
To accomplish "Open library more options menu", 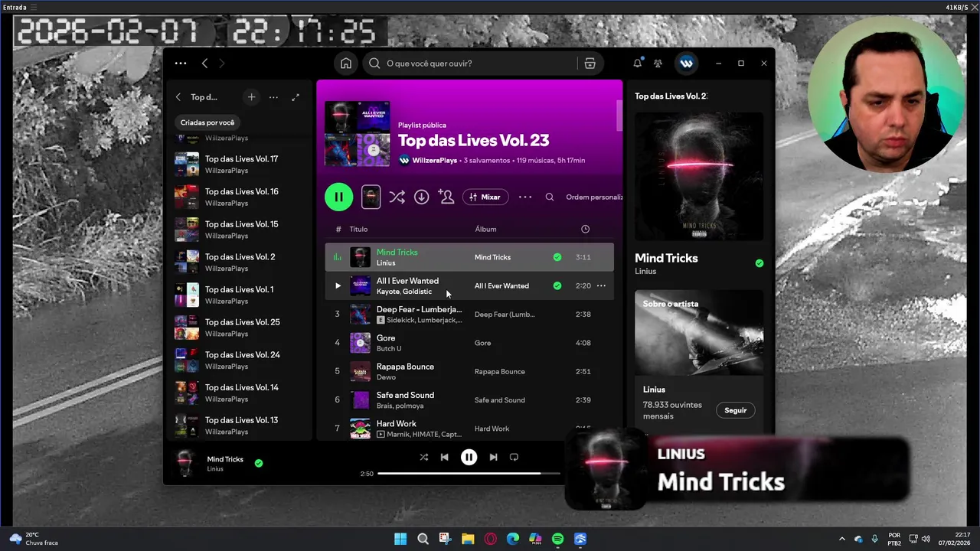I will pos(273,97).
